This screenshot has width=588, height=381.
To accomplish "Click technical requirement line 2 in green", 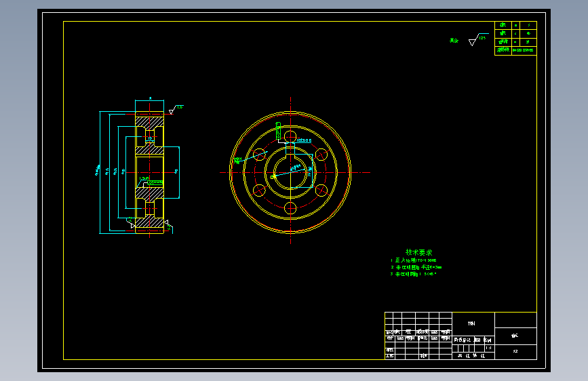I will 416,267.
